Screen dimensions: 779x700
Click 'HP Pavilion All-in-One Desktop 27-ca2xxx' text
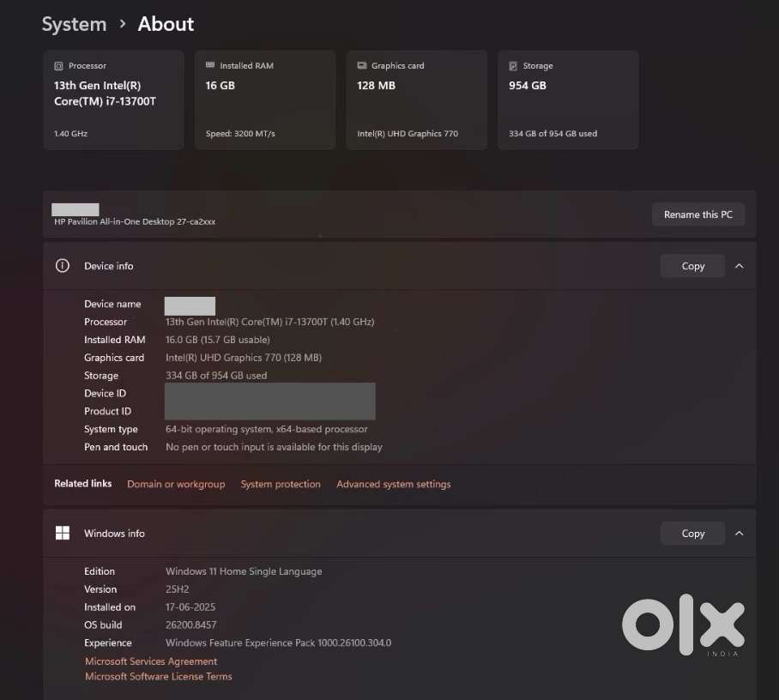pos(135,221)
